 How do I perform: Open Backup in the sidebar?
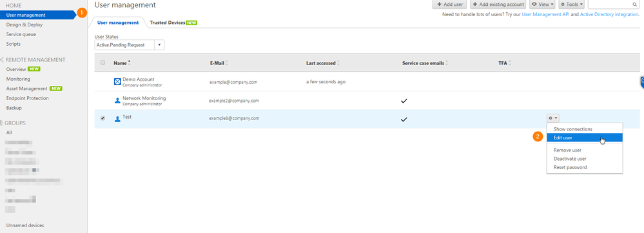click(x=14, y=108)
